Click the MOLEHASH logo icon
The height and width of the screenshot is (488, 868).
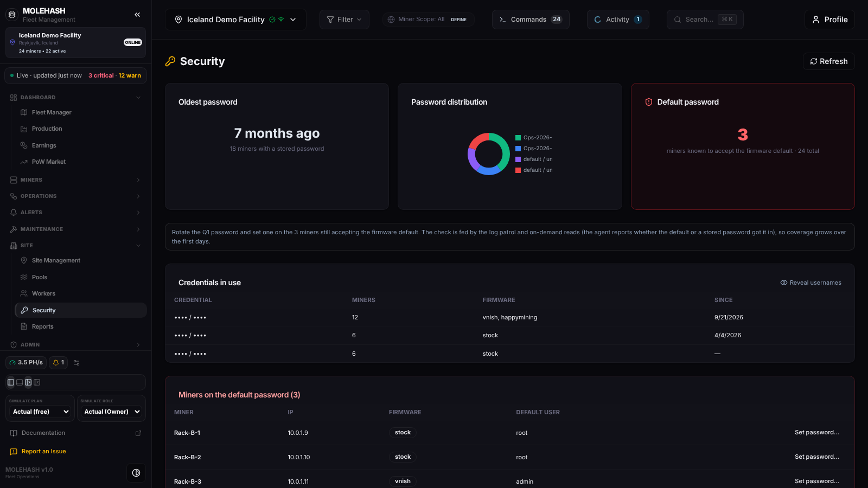tap(12, 15)
